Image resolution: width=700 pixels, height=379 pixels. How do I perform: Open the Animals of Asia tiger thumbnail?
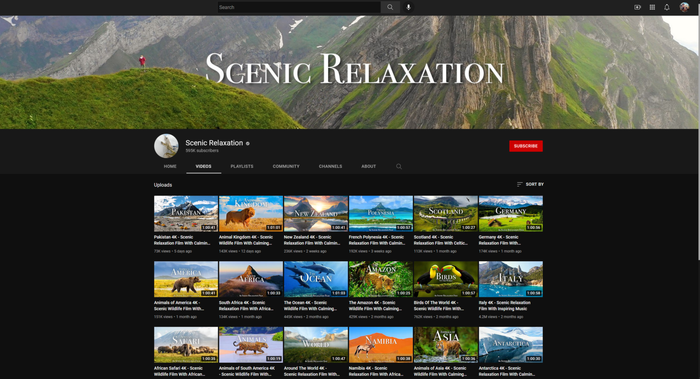[446, 345]
